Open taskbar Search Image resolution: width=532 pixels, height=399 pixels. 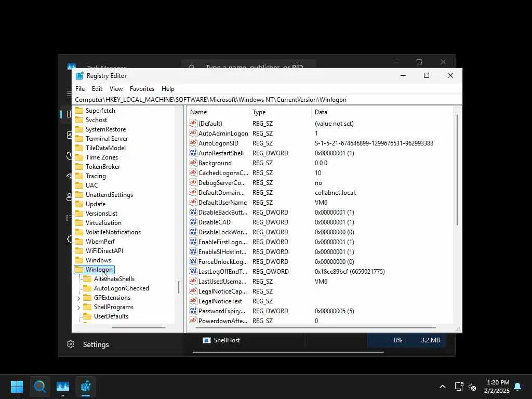39,387
